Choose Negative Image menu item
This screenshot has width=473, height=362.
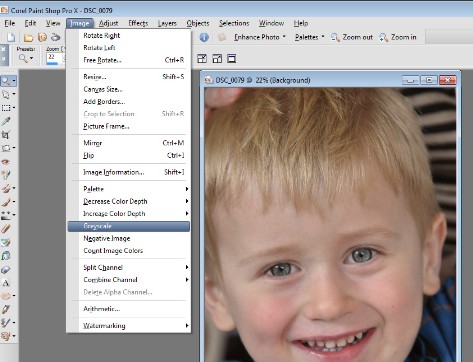[x=129, y=238]
